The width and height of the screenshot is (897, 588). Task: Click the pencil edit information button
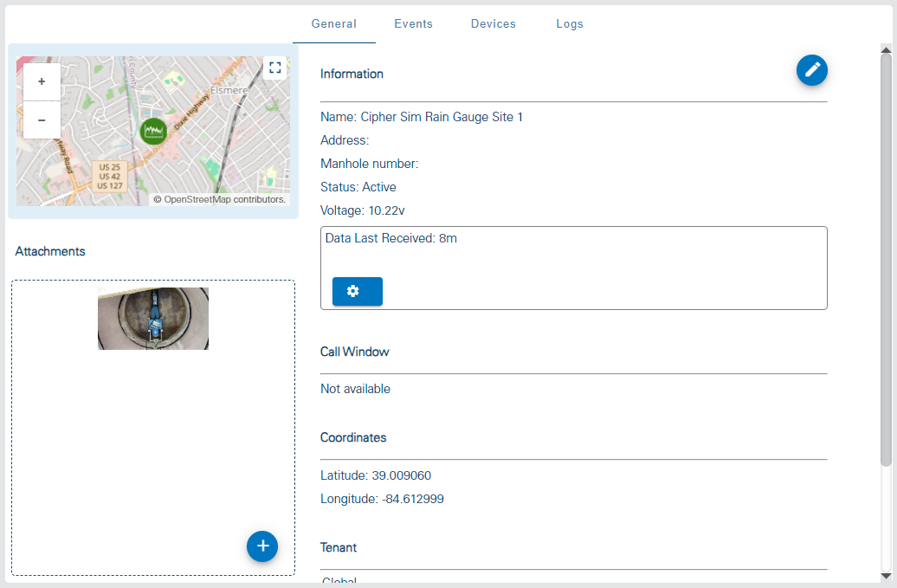point(812,70)
